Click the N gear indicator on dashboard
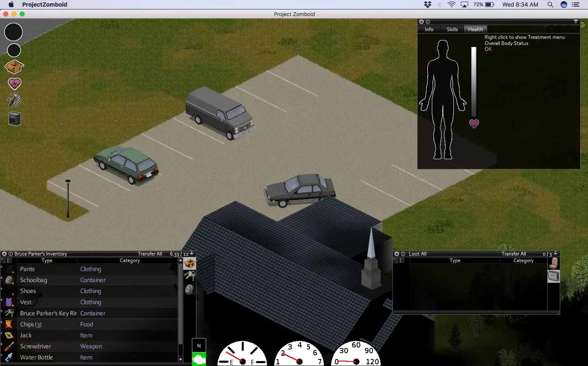The width and height of the screenshot is (588, 366). tap(199, 346)
